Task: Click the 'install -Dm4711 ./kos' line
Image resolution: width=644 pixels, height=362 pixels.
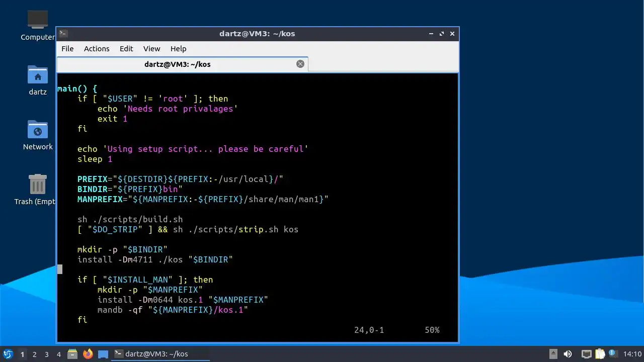Action: coord(155,259)
